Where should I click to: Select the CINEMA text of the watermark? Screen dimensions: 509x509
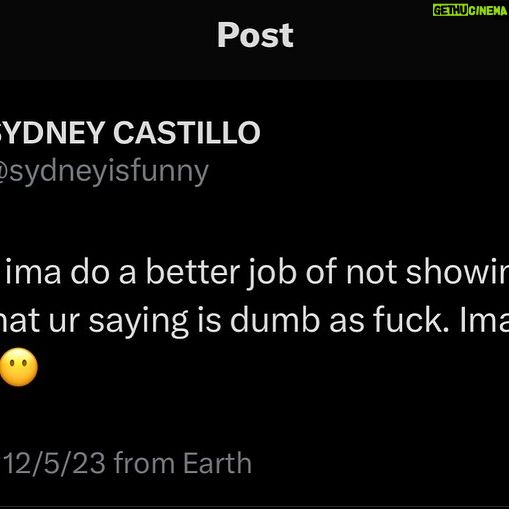[x=488, y=11]
